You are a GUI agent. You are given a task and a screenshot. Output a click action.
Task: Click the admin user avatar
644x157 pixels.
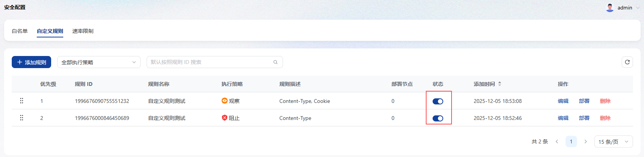tap(610, 8)
